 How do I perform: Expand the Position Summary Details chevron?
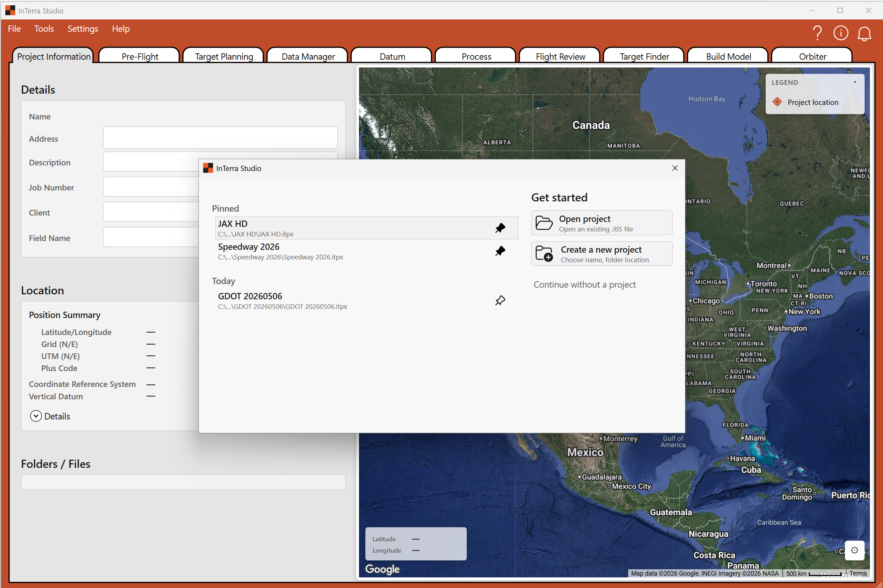tap(36, 416)
